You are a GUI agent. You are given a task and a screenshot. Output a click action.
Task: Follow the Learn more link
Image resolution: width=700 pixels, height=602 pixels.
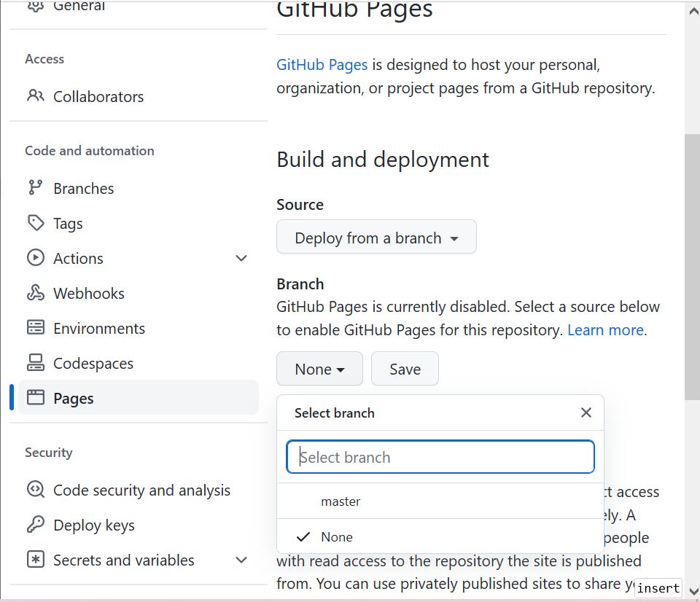point(605,329)
